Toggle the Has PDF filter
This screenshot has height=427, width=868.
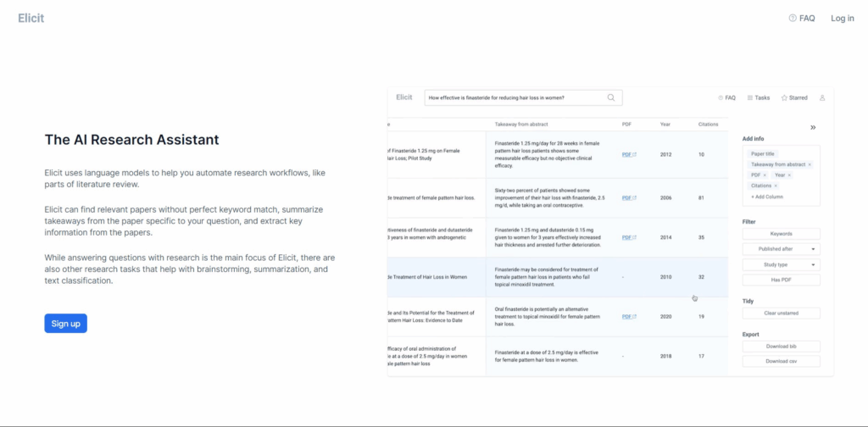click(x=781, y=280)
